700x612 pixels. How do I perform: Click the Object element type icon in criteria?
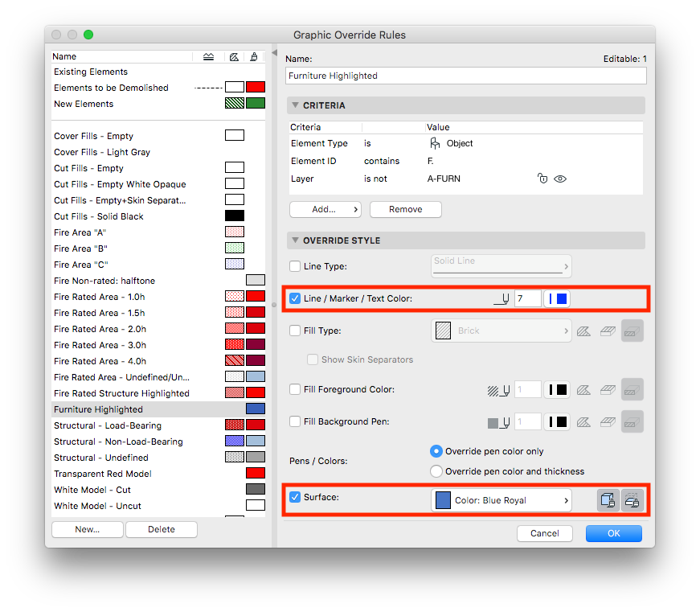(434, 143)
